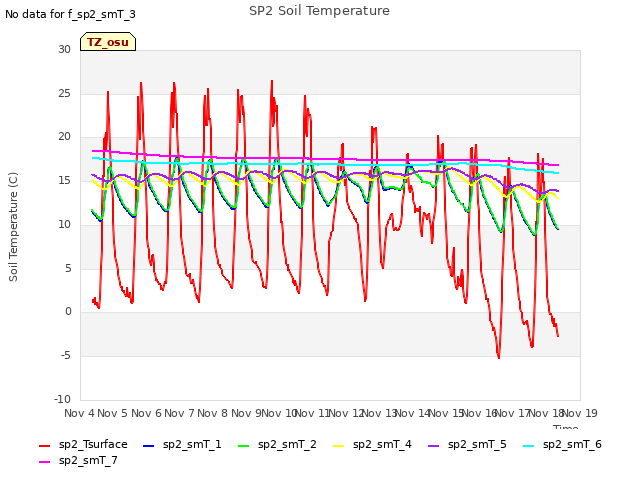Click the chart title SP2 Soil Temperature
The height and width of the screenshot is (480, 640).
[319, 11]
